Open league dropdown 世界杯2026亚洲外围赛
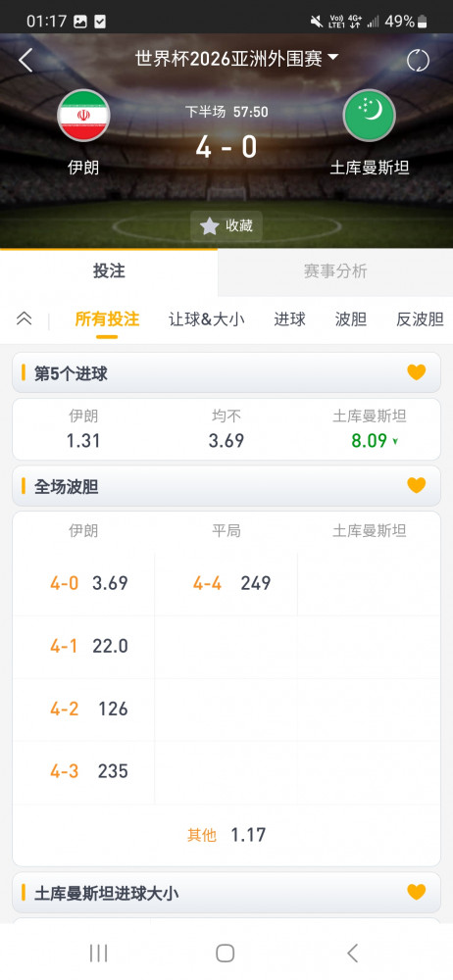The height and width of the screenshot is (980, 453). click(236, 59)
